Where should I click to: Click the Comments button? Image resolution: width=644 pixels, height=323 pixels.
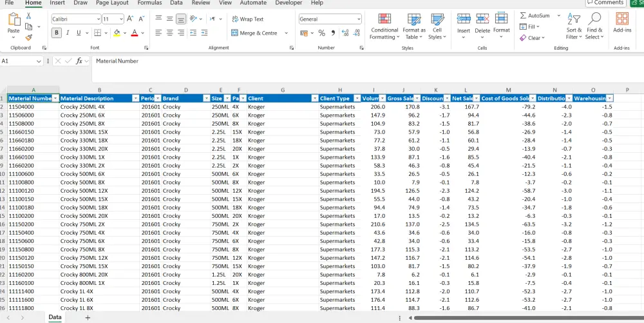coord(605,3)
